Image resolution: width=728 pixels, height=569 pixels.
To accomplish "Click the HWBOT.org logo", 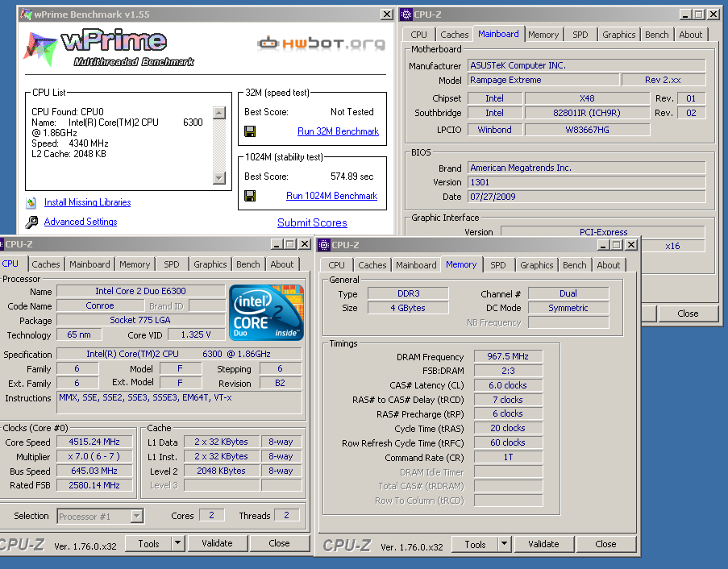I will [x=322, y=44].
